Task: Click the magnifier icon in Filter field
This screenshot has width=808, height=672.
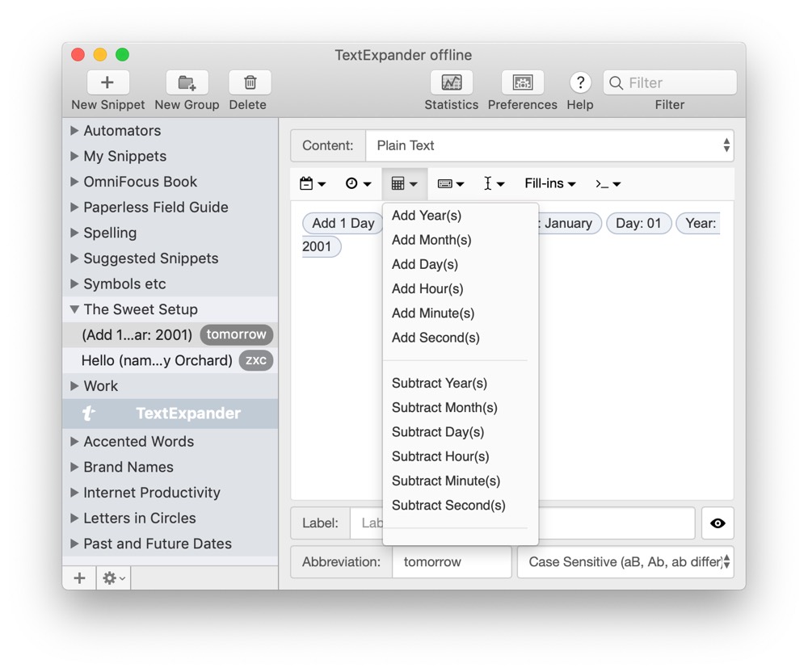Action: click(616, 83)
